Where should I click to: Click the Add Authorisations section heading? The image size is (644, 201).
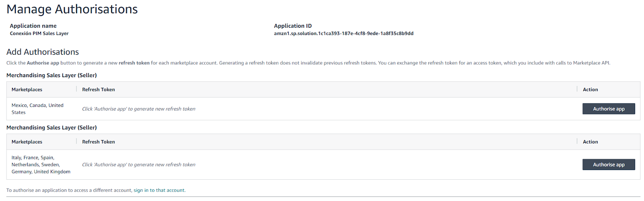coord(43,52)
